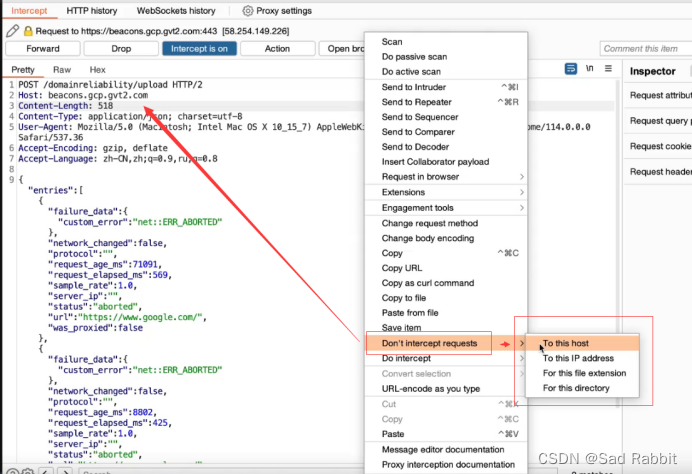Screen dimensions: 692x474
Task: Toggle the \n non-printable characters icon
Action: click(x=589, y=68)
